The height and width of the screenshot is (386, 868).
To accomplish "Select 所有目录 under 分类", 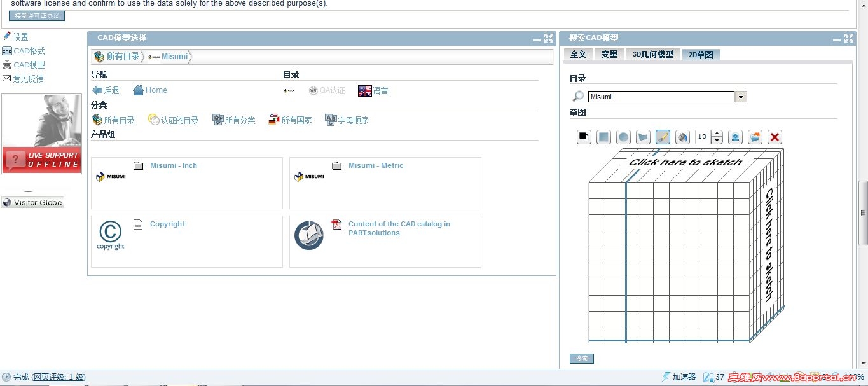I will coord(113,120).
